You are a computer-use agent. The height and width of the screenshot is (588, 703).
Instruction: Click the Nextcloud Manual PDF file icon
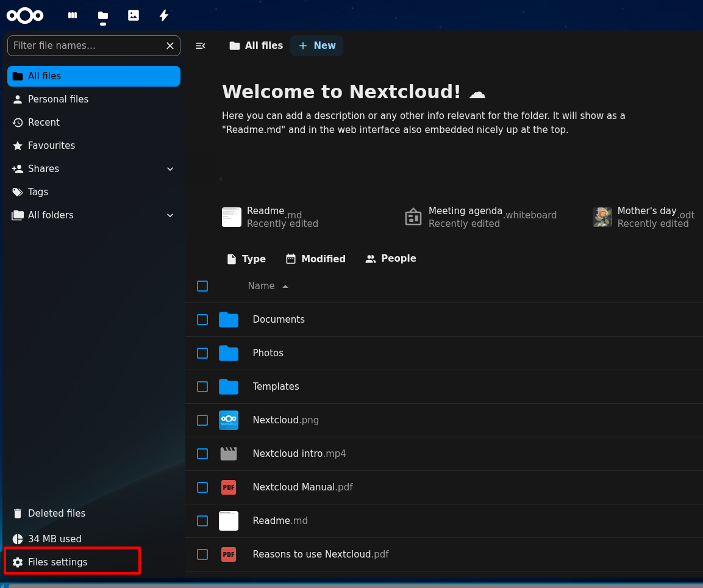[229, 487]
